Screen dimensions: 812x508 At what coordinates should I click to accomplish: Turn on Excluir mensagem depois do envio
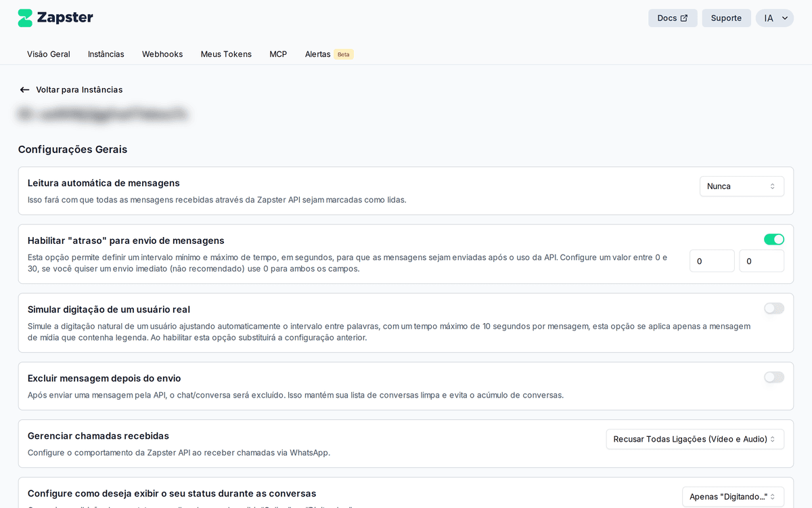coord(773,377)
